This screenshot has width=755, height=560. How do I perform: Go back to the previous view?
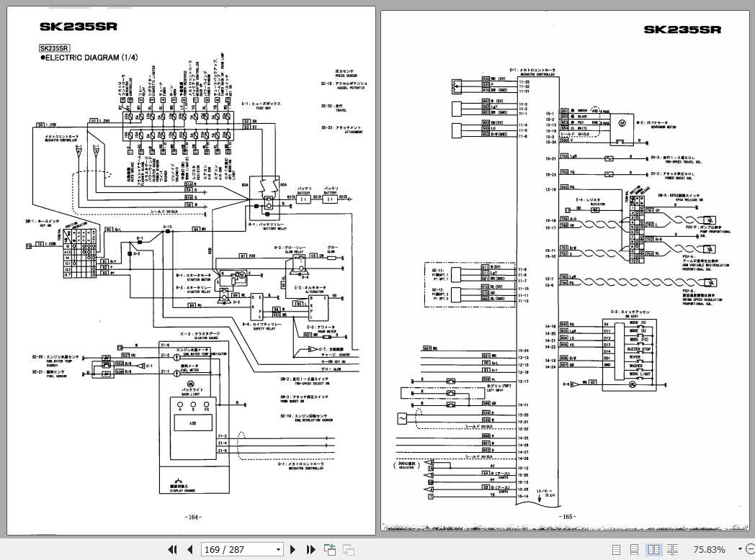coord(330,549)
